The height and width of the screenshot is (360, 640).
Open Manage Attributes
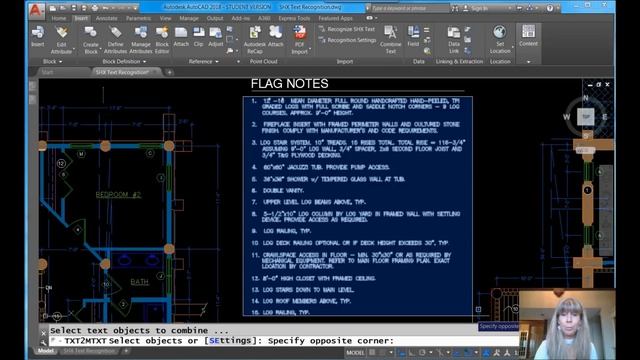coord(141,40)
